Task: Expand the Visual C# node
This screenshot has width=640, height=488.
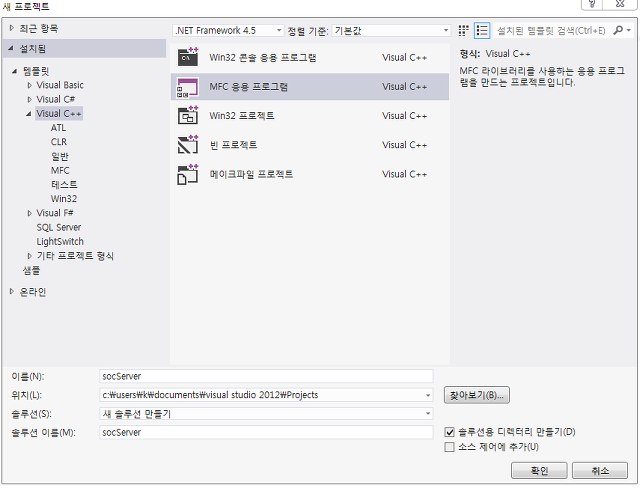Action: [29, 100]
